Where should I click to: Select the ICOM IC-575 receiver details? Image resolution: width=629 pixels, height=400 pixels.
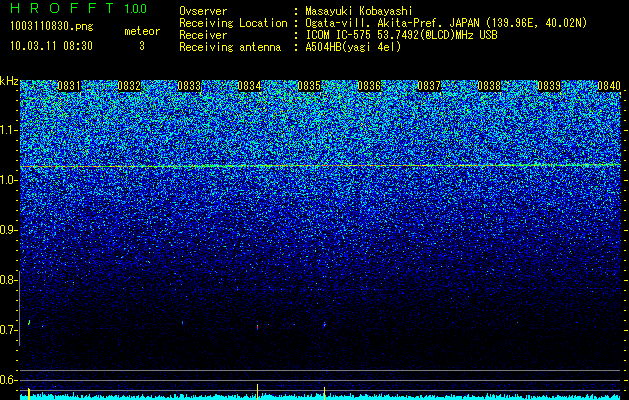click(401, 35)
